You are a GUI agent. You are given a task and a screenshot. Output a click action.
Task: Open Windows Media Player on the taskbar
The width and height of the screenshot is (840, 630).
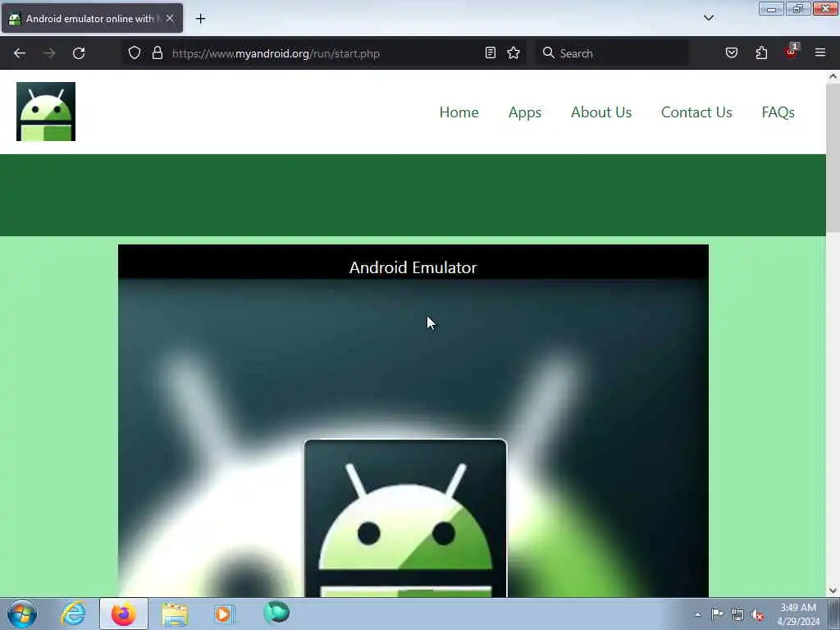pos(224,614)
